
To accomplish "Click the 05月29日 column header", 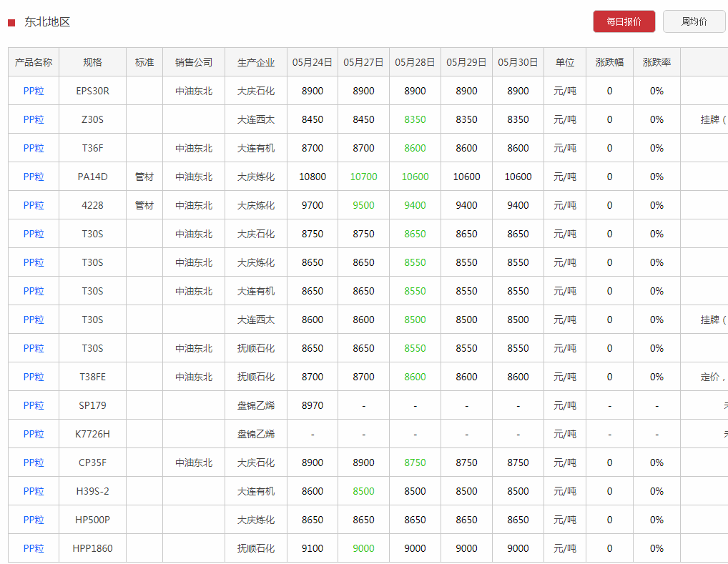I will (x=466, y=62).
